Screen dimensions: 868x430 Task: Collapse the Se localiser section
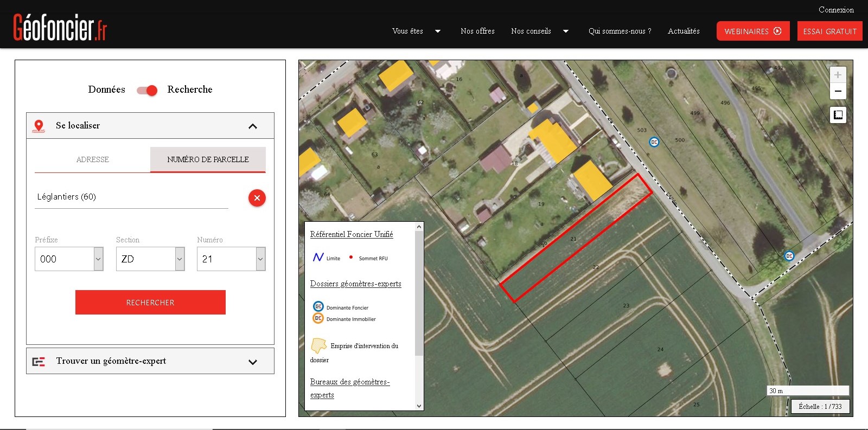252,126
